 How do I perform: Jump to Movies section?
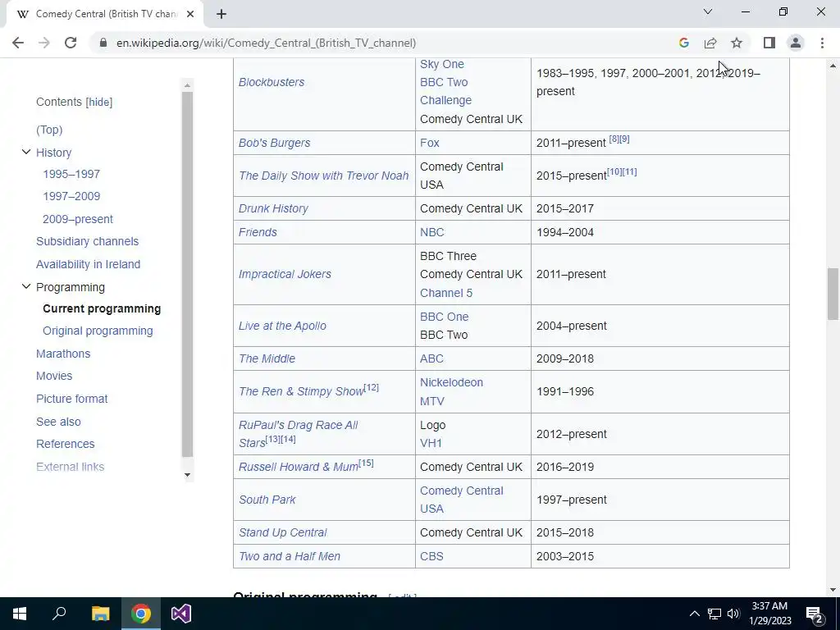coord(54,376)
